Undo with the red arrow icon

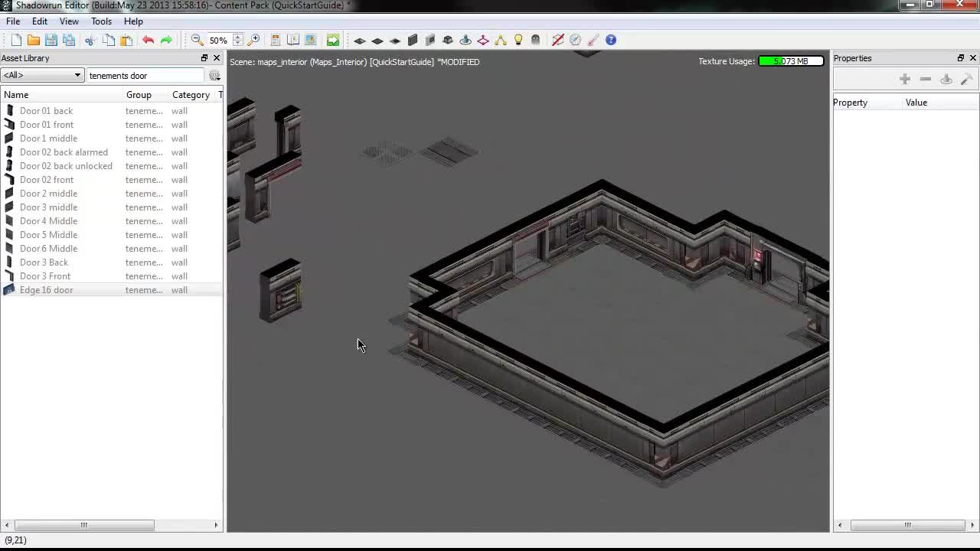(x=148, y=40)
